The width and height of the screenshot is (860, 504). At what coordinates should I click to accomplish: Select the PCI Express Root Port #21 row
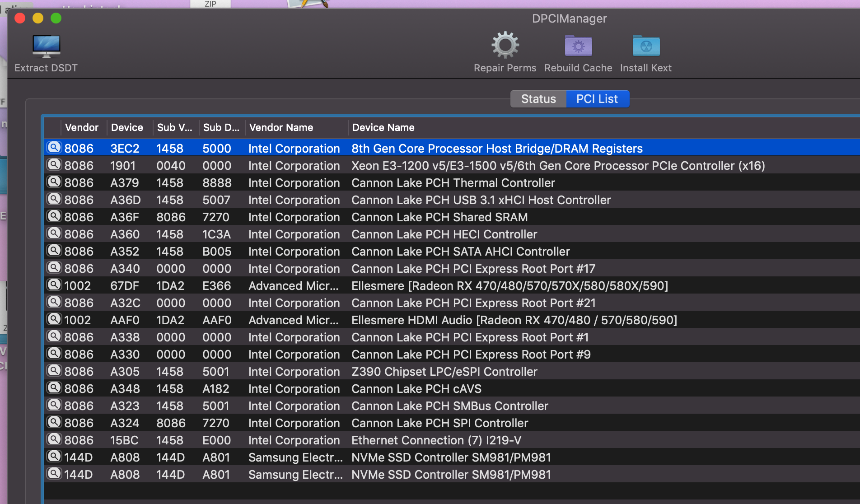click(452, 303)
